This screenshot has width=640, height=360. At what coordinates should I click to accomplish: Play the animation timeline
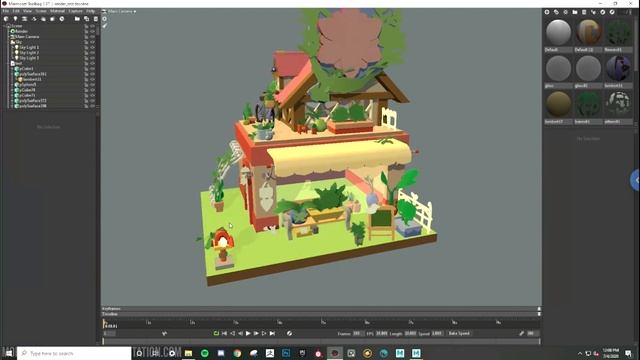[248, 333]
